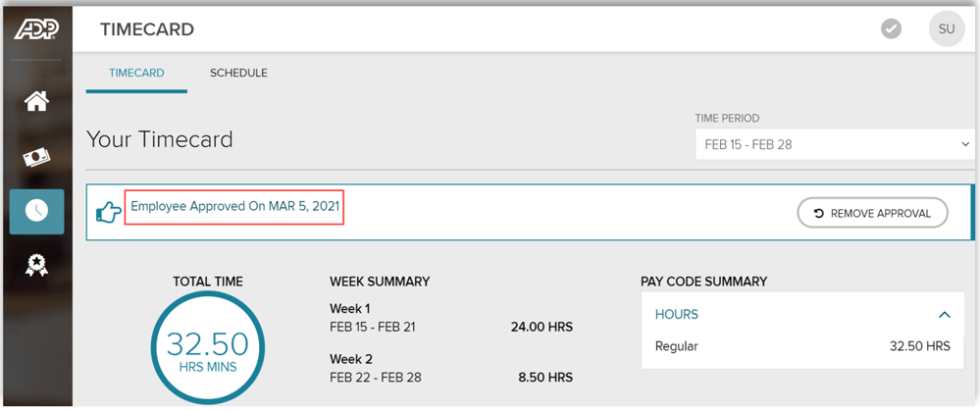
Task: Click the Pay Code Summary heading
Action: pos(703,282)
